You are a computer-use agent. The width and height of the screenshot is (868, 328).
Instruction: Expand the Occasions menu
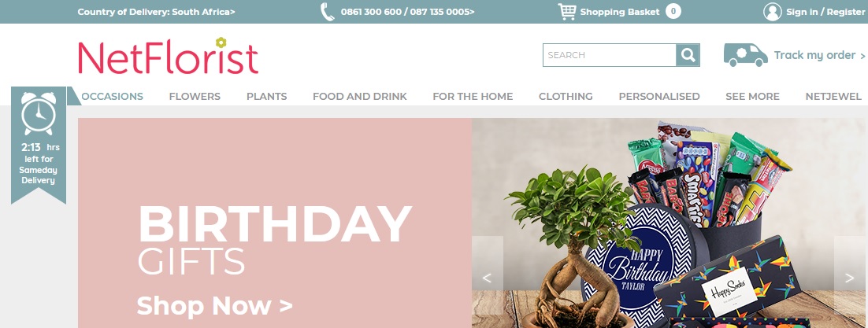[113, 96]
